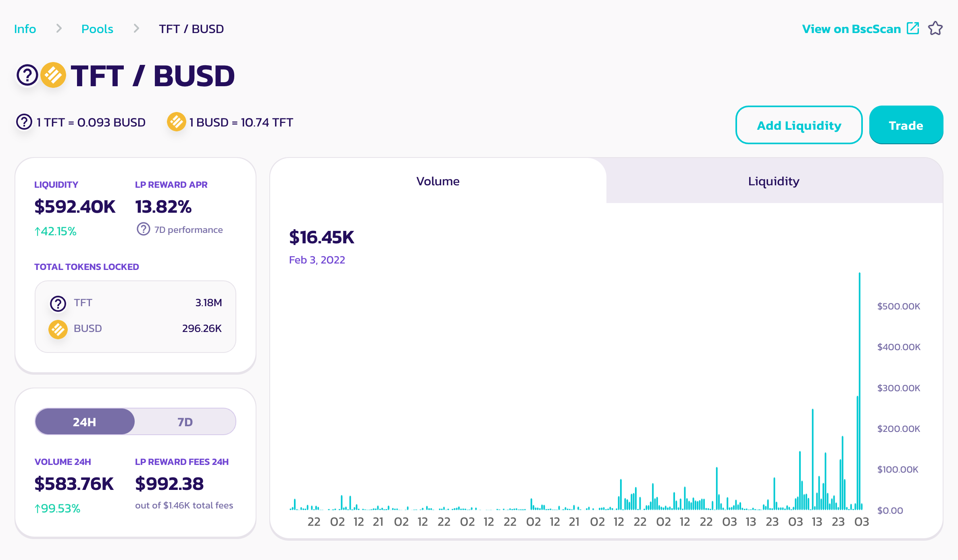
Task: Click the $16.45K chart value
Action: 321,237
